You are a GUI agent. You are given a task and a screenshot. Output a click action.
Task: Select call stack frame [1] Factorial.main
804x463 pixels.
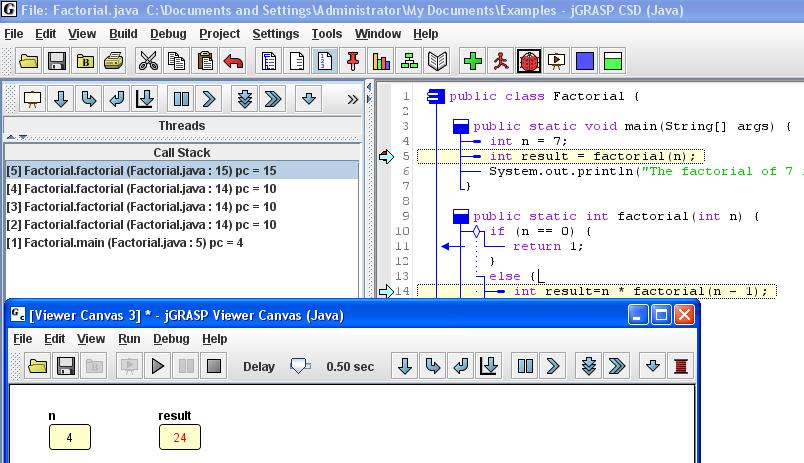[182, 243]
